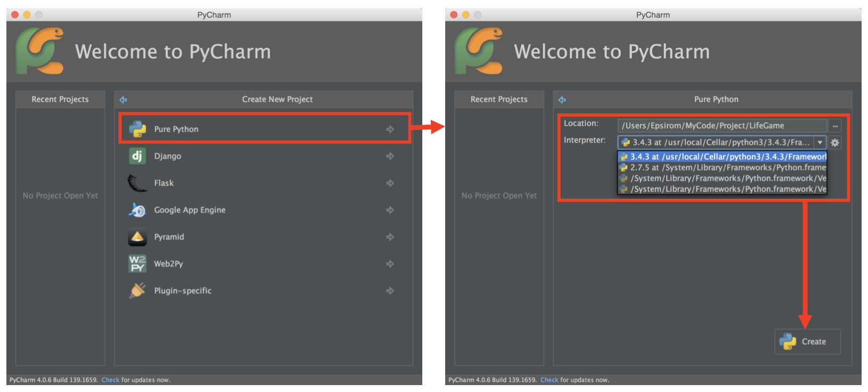Image resolution: width=868 pixels, height=392 pixels.
Task: Go back using arrow in Pure Python header
Action: [562, 100]
